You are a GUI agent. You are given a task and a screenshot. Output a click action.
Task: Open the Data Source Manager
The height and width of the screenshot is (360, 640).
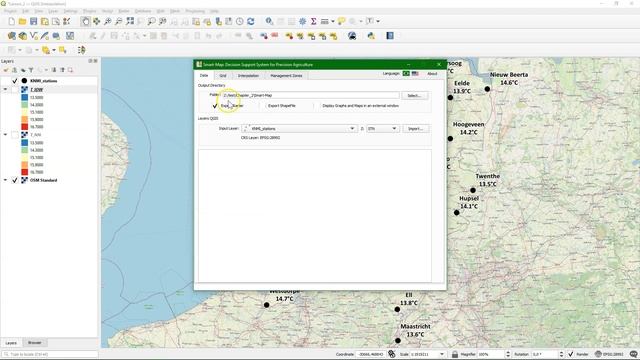coord(11,36)
